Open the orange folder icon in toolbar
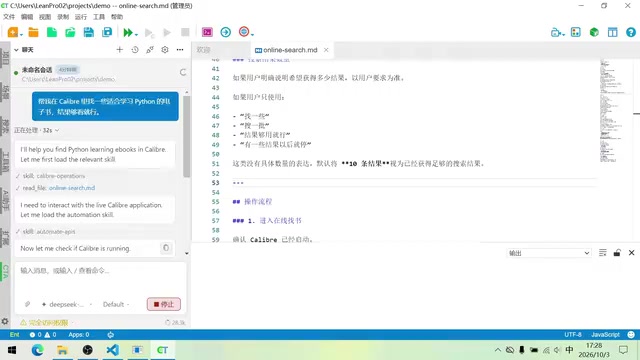This screenshot has width=640, height=360. (x=33, y=32)
